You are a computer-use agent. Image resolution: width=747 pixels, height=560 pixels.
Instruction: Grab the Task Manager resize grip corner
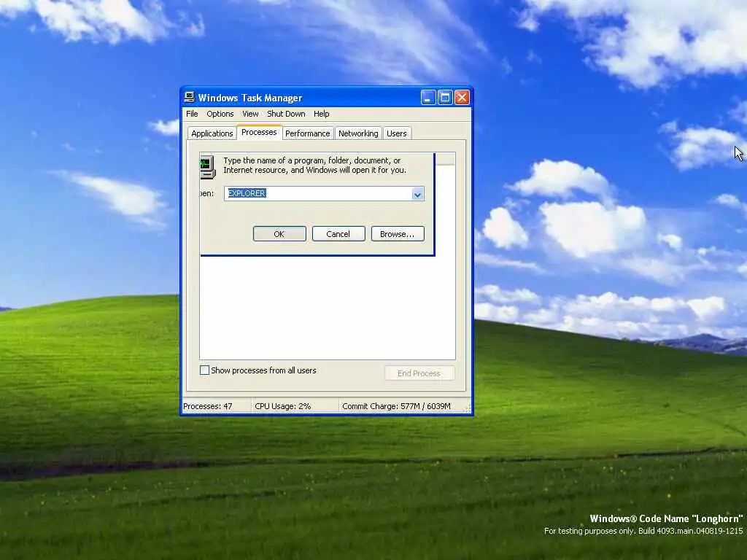[467, 408]
